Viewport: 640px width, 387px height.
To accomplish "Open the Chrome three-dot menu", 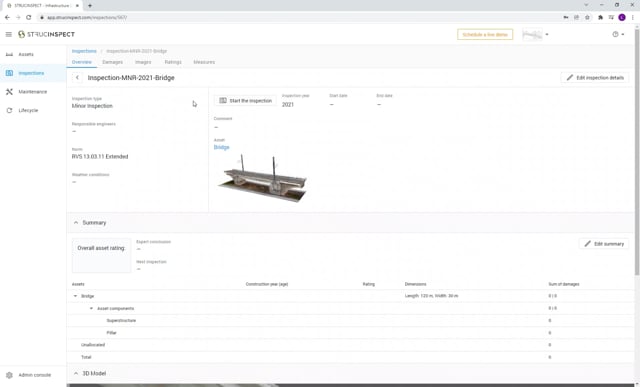I will click(x=633, y=18).
